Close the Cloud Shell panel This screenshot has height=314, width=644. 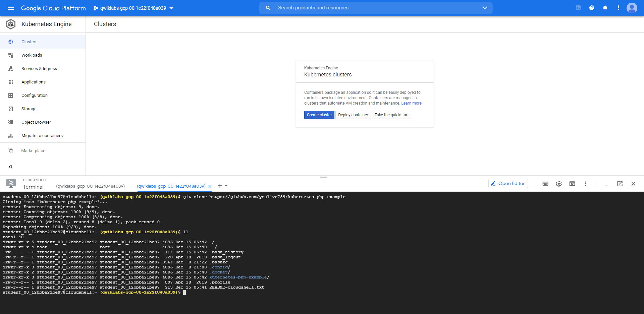(x=633, y=184)
